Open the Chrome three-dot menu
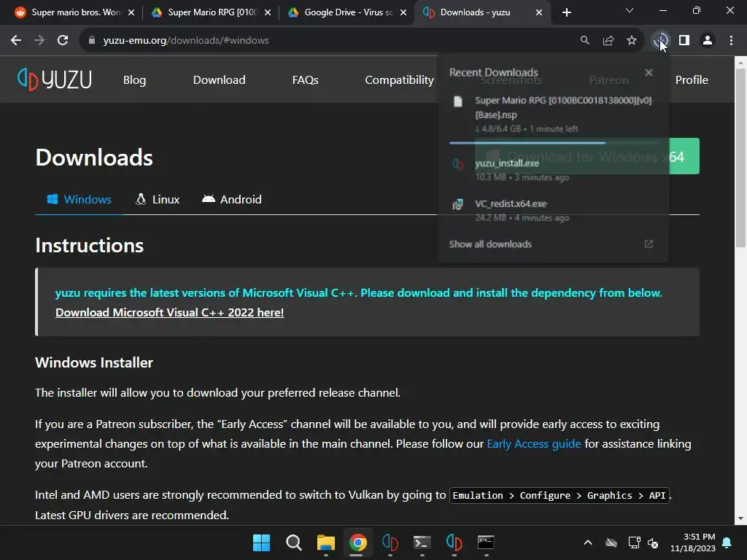The image size is (747, 560). click(x=731, y=41)
